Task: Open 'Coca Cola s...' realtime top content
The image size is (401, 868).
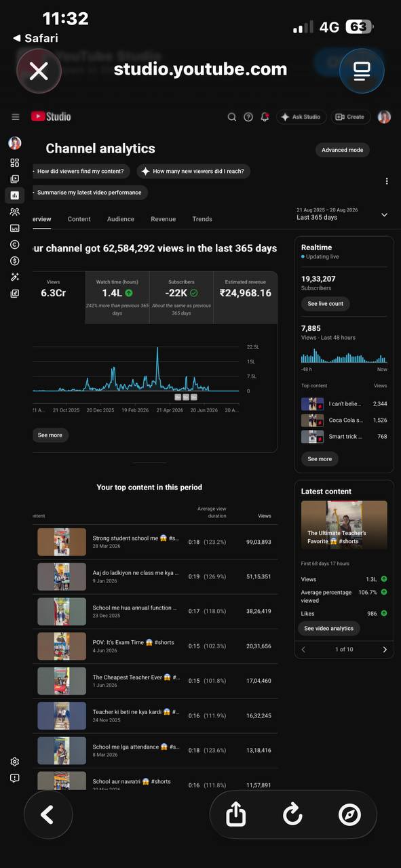Action: point(344,420)
